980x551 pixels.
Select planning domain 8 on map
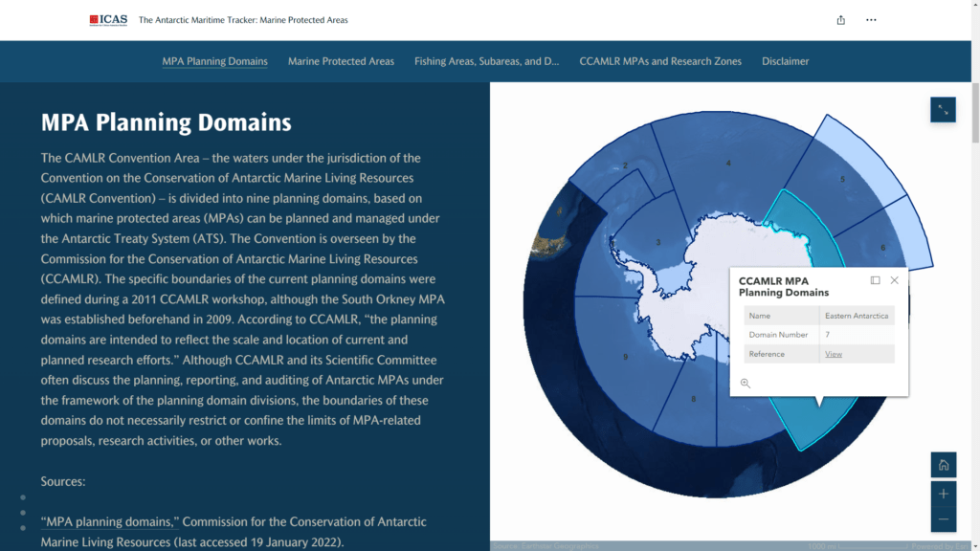point(693,399)
